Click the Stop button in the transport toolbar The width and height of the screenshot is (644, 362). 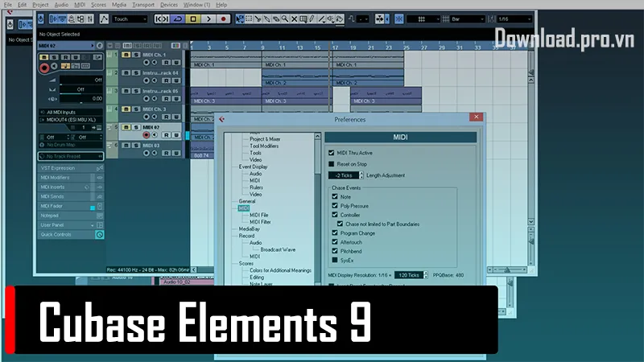193,19
